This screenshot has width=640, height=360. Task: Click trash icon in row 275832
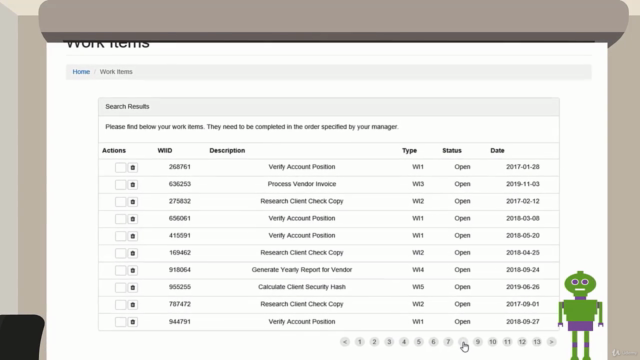[x=133, y=202]
